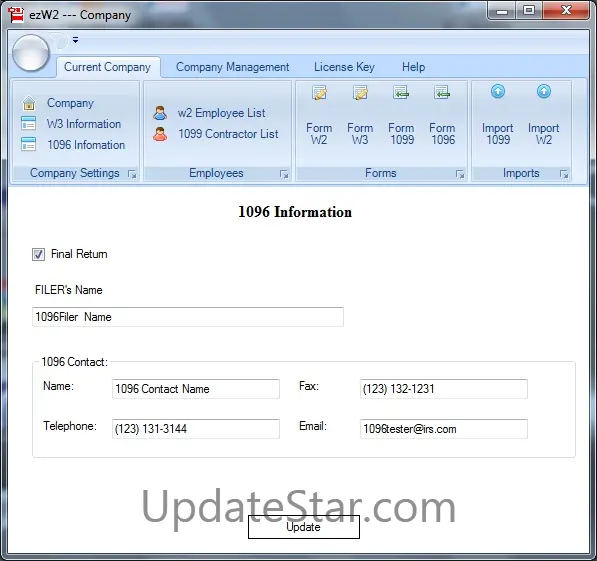This screenshot has width=597, height=561.
Task: Uncheck the Final Return checkbox
Action: (38, 254)
